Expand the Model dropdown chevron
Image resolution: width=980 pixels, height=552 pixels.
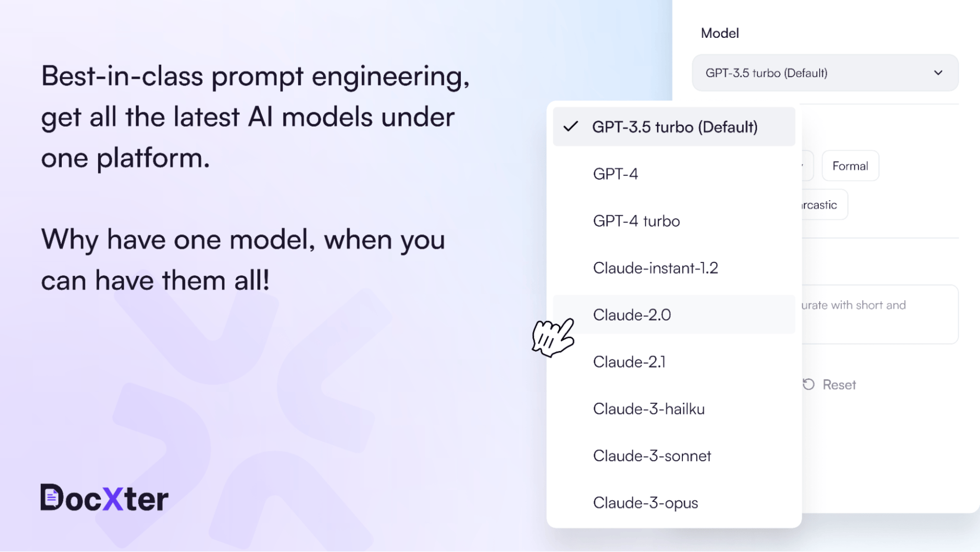pos(938,73)
